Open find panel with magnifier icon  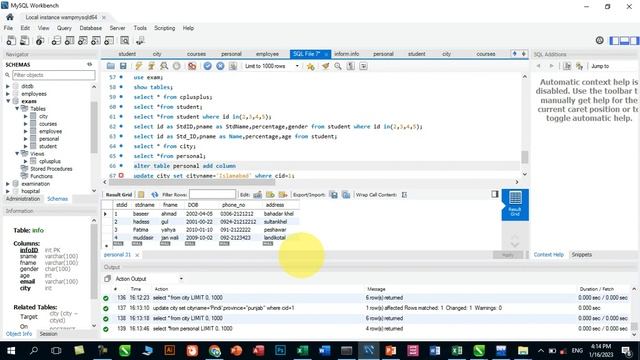[x=338, y=66]
